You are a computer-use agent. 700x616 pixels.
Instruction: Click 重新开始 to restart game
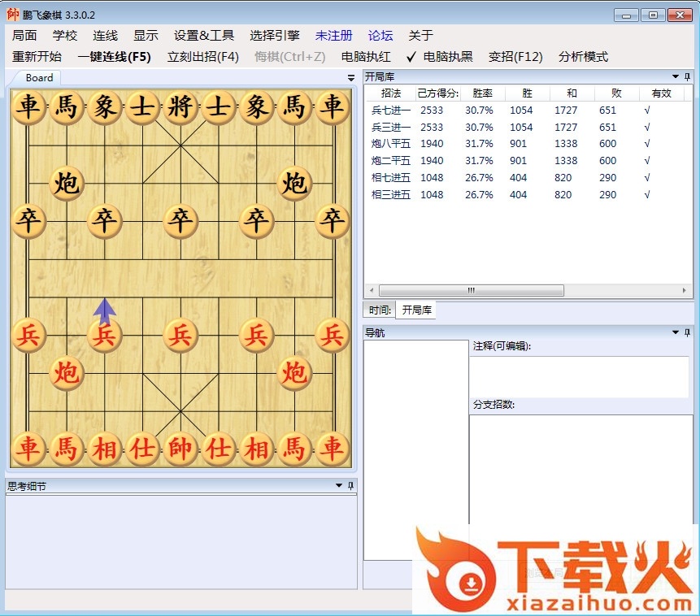pyautogui.click(x=37, y=57)
